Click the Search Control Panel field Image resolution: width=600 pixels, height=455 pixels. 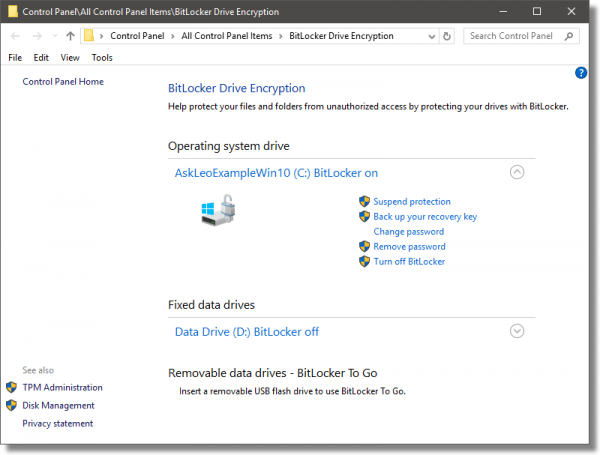click(x=521, y=36)
